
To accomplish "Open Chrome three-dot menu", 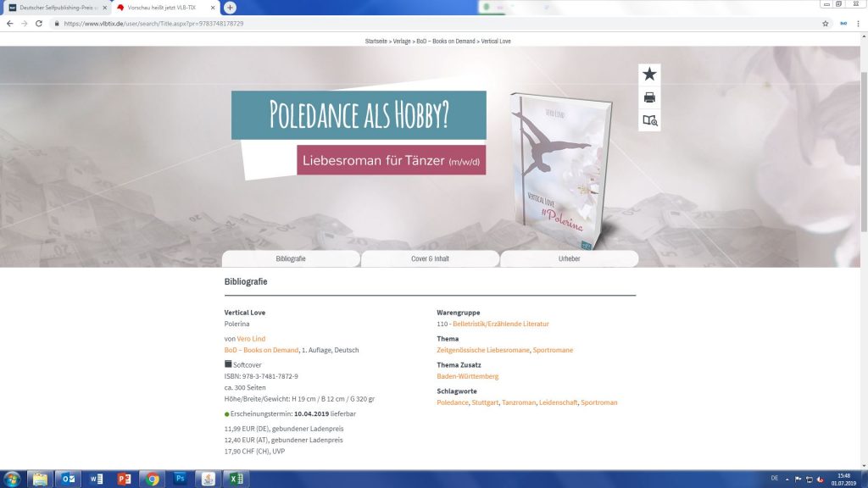I will coord(858,23).
